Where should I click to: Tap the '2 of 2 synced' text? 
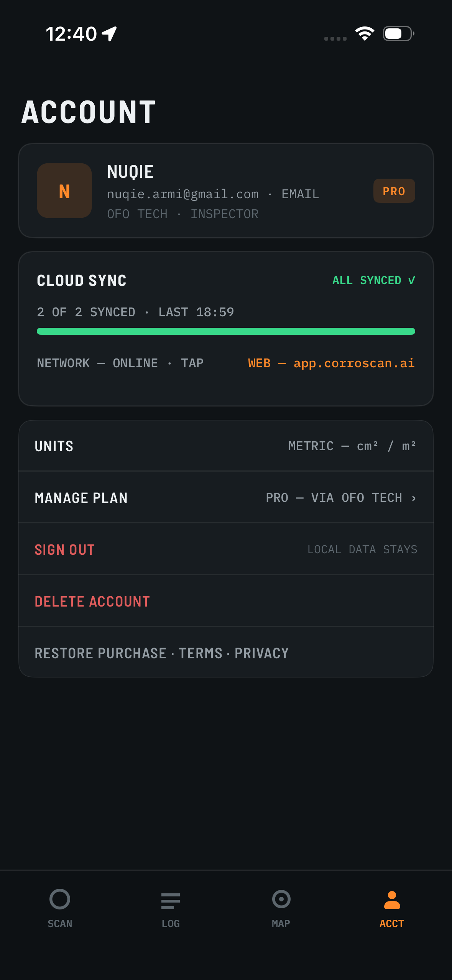pos(86,312)
